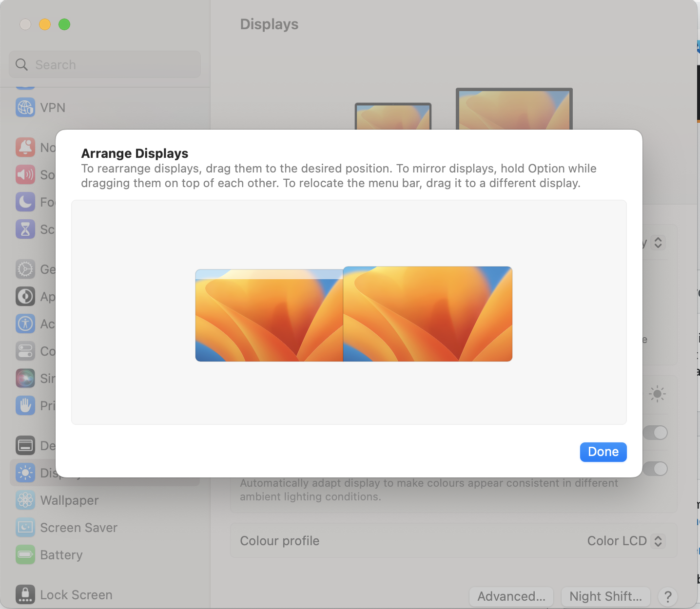Select Screen Saver label in sidebar
700x609 pixels.
78,528
